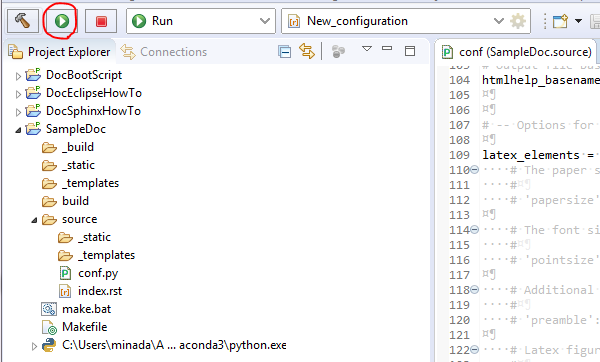The width and height of the screenshot is (600, 362).
Task: Click the source folder icon
Action: [x=49, y=219]
